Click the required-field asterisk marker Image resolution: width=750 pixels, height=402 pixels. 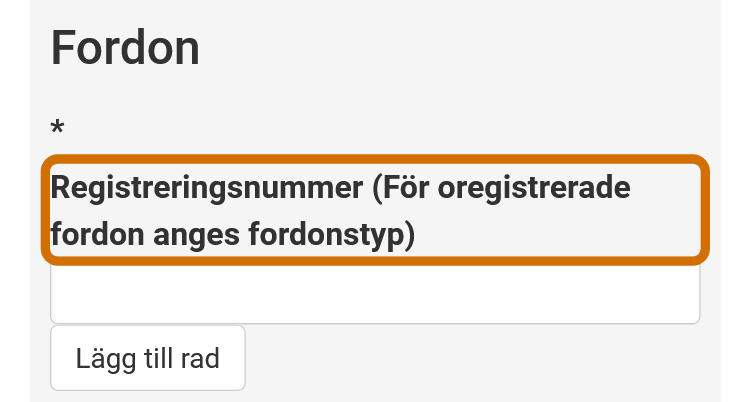tap(58, 129)
